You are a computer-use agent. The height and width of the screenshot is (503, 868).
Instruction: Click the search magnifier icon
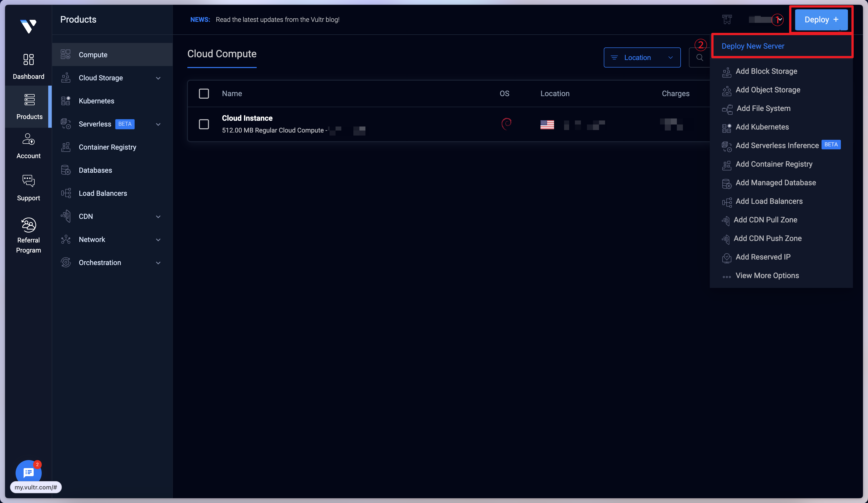[699, 57]
